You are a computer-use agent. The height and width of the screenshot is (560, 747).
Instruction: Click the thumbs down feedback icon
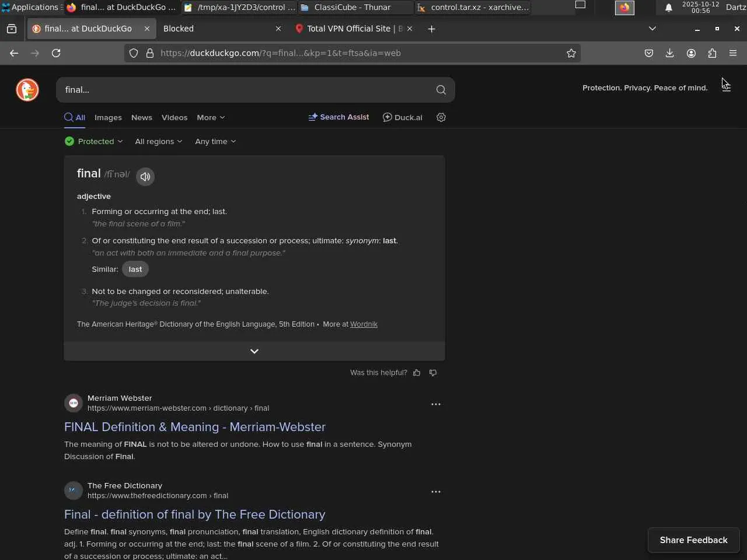pyautogui.click(x=433, y=373)
